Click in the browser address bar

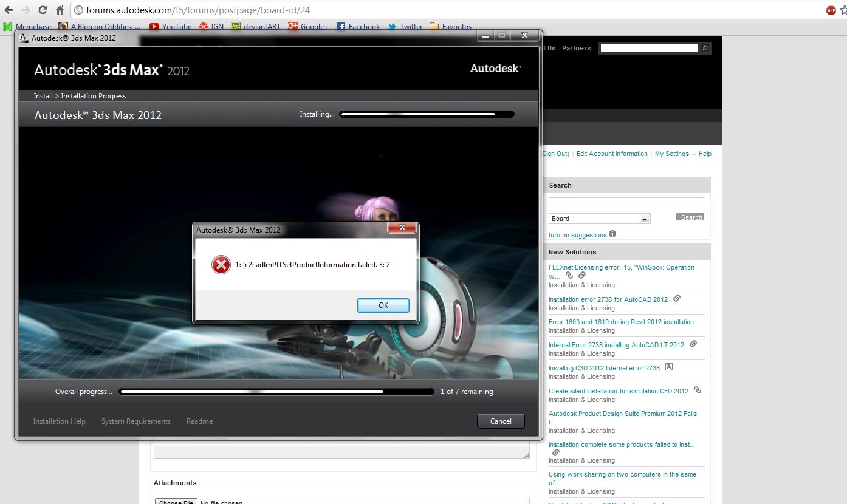click(447, 10)
